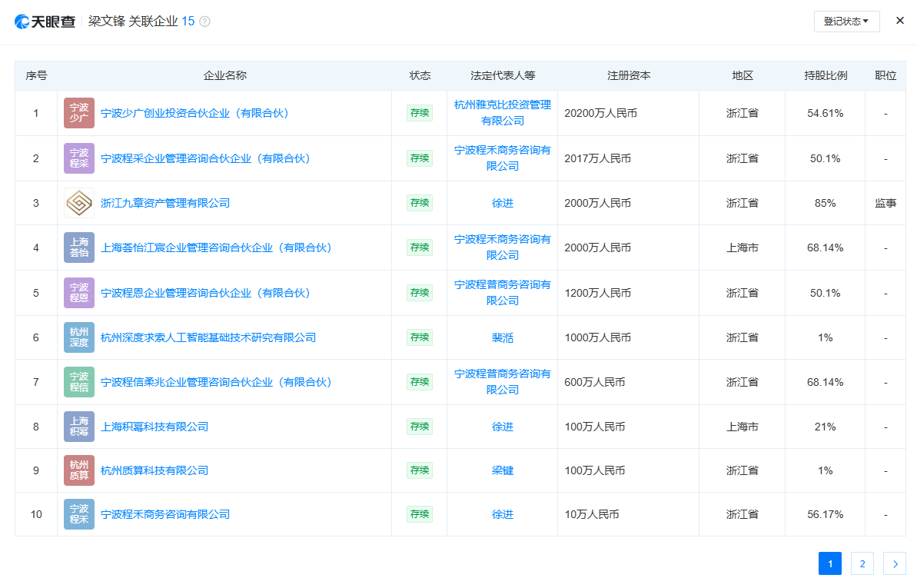This screenshot has height=588, width=917.
Task: Open 浙江九章资产管理有限公司 link
Action: [x=165, y=203]
